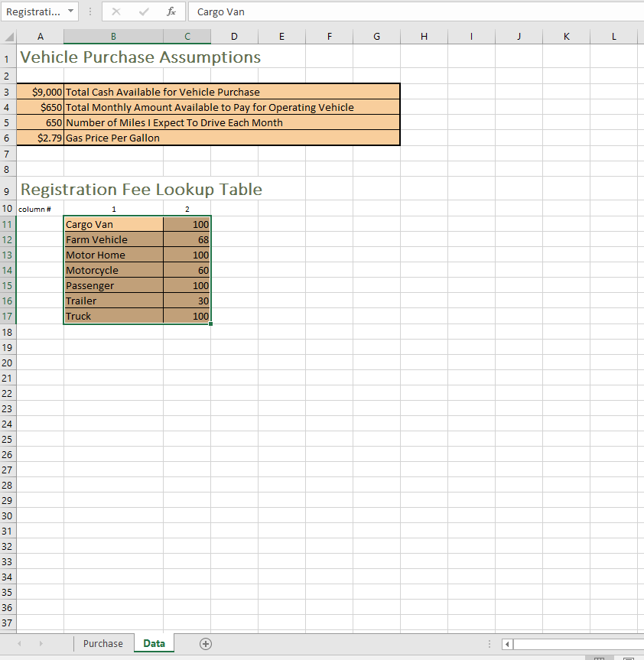Click the Enter checkmark in formula bar

(144, 11)
